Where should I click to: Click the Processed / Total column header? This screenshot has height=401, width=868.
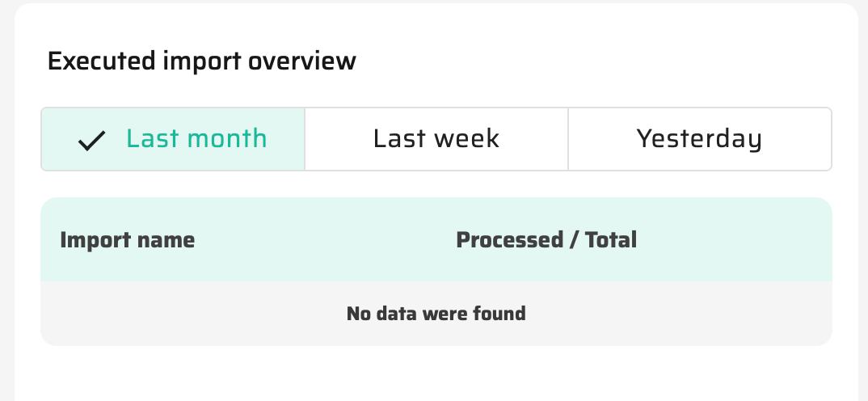[546, 240]
